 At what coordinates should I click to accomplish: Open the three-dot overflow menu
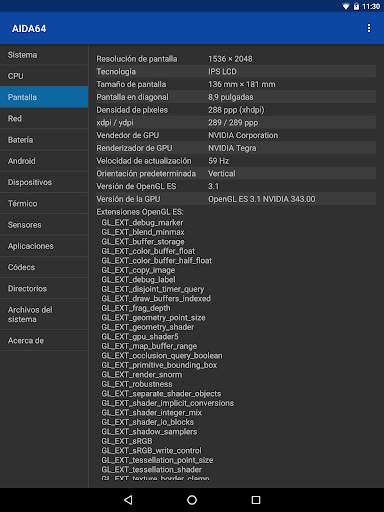369,28
